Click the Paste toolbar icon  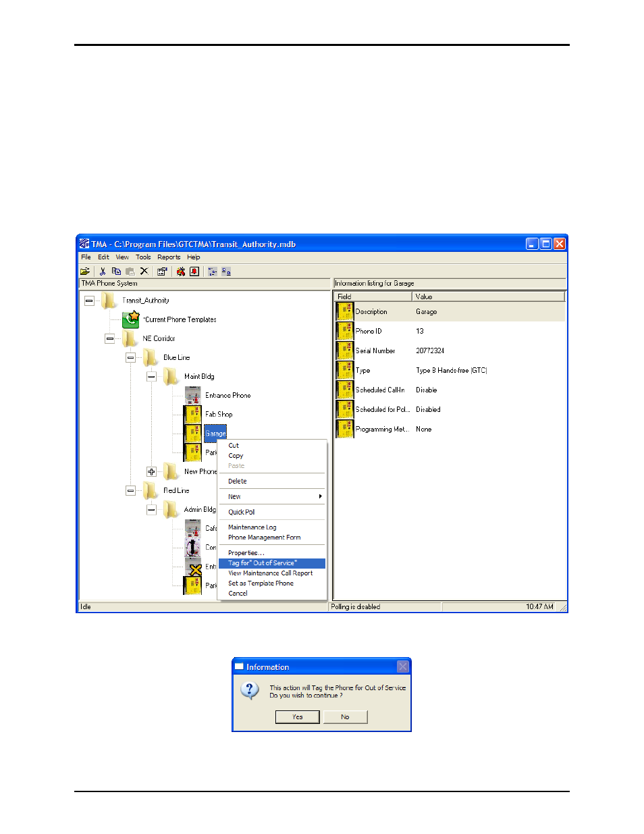tap(130, 271)
